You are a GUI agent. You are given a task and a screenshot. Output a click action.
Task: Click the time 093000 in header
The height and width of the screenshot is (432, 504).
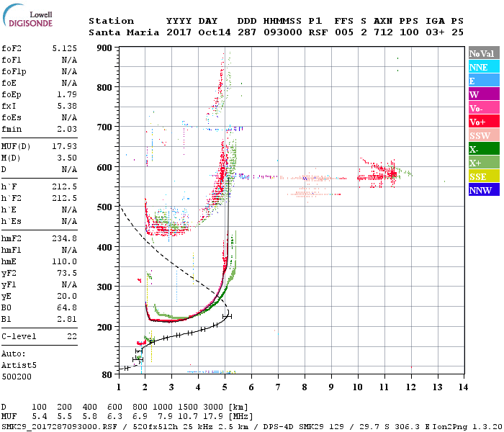pyautogui.click(x=283, y=32)
